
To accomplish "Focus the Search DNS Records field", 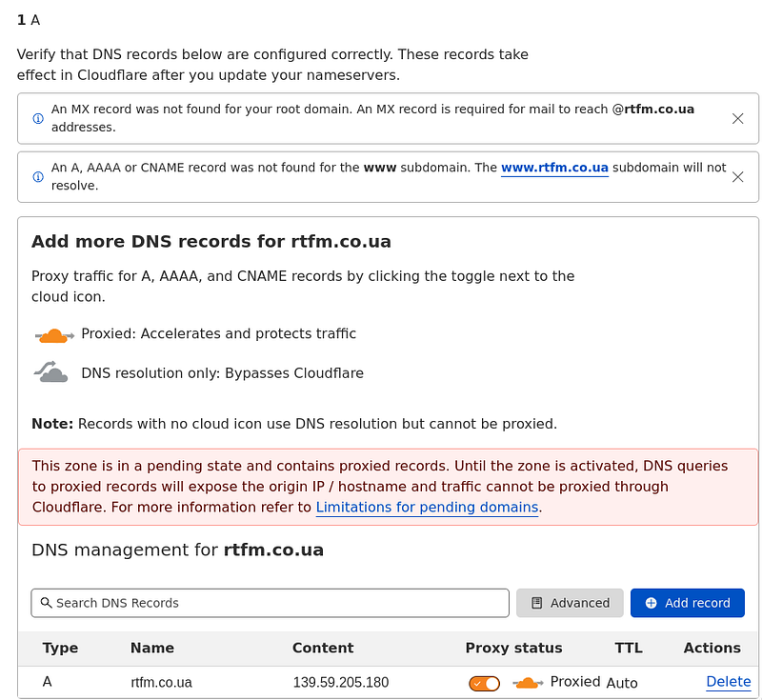I will pos(270,603).
